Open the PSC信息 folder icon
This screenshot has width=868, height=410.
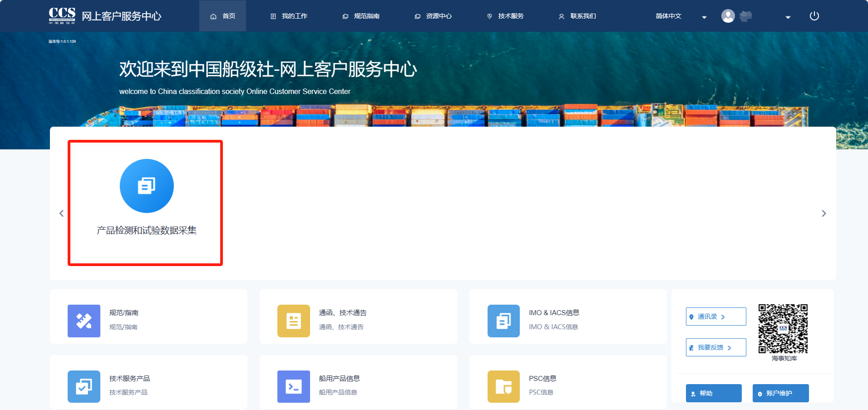point(503,386)
